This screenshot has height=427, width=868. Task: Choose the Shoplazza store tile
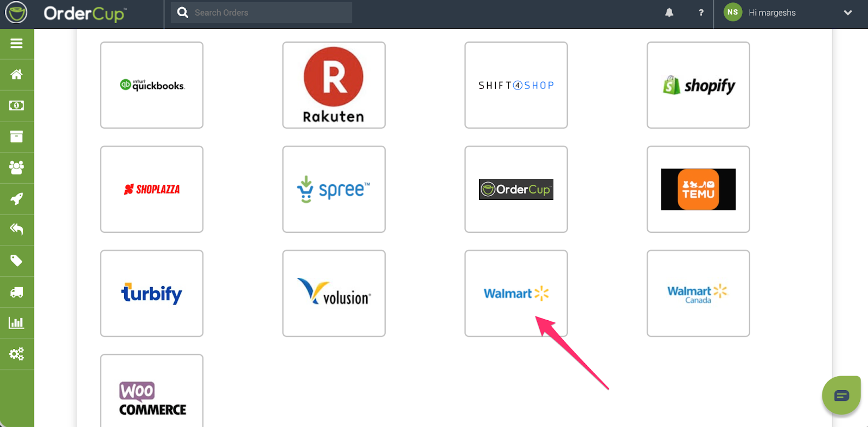(x=152, y=189)
